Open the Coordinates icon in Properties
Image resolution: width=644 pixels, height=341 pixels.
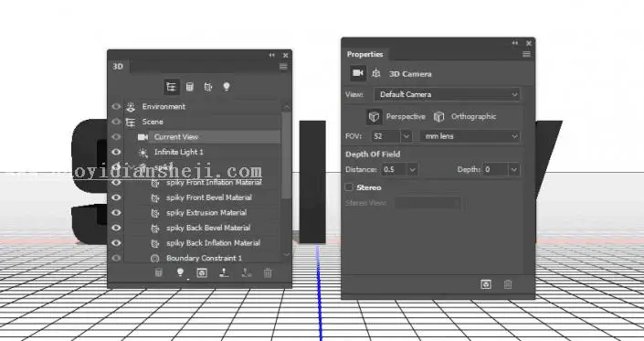point(375,73)
